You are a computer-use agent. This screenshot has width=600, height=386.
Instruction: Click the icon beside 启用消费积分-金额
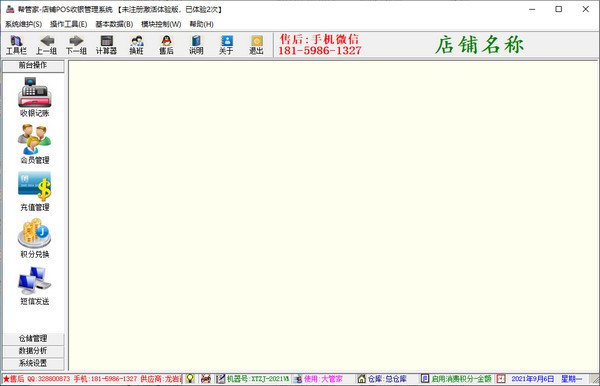click(425, 379)
